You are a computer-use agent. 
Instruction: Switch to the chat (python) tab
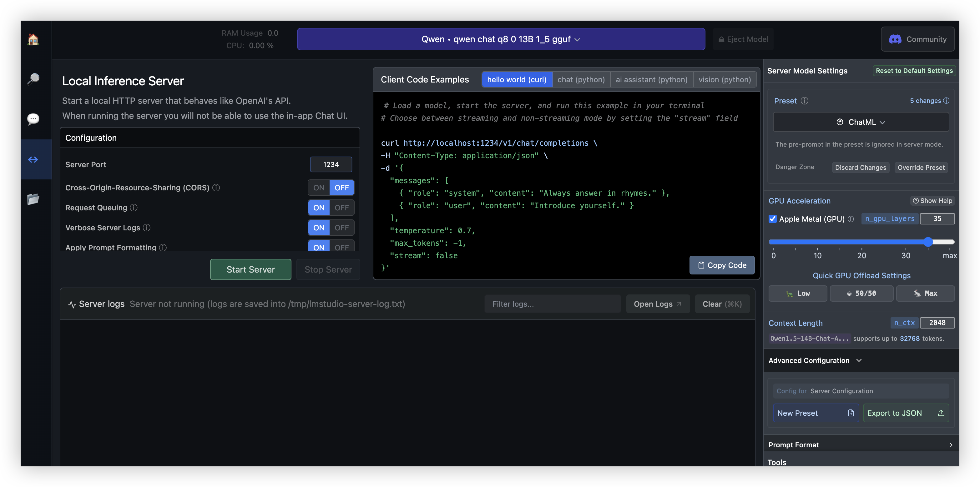coord(581,79)
